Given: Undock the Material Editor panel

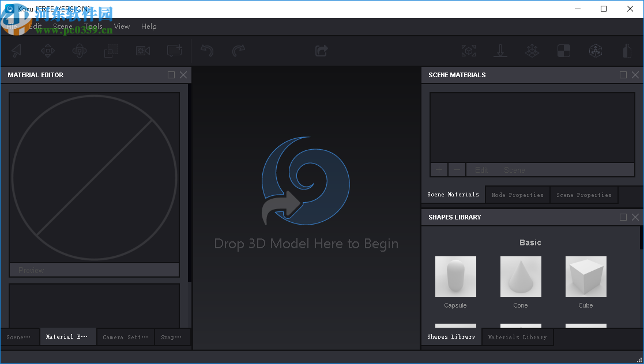Looking at the screenshot, I should [171, 75].
